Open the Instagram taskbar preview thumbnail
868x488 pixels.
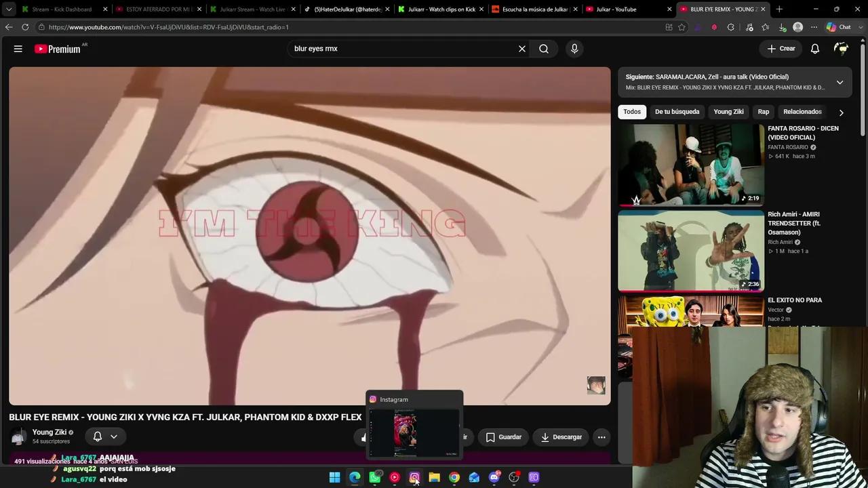(414, 434)
